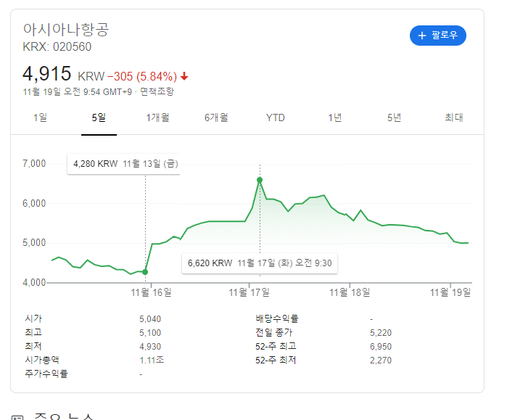Click the 최고 value 5,100
This screenshot has width=507, height=420.
pos(150,333)
